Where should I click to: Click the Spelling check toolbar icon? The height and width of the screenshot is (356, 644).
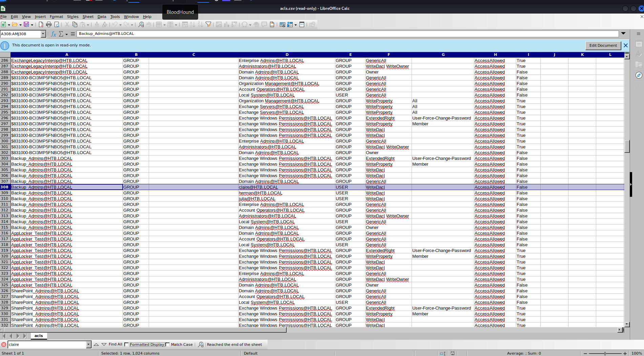[149, 24]
